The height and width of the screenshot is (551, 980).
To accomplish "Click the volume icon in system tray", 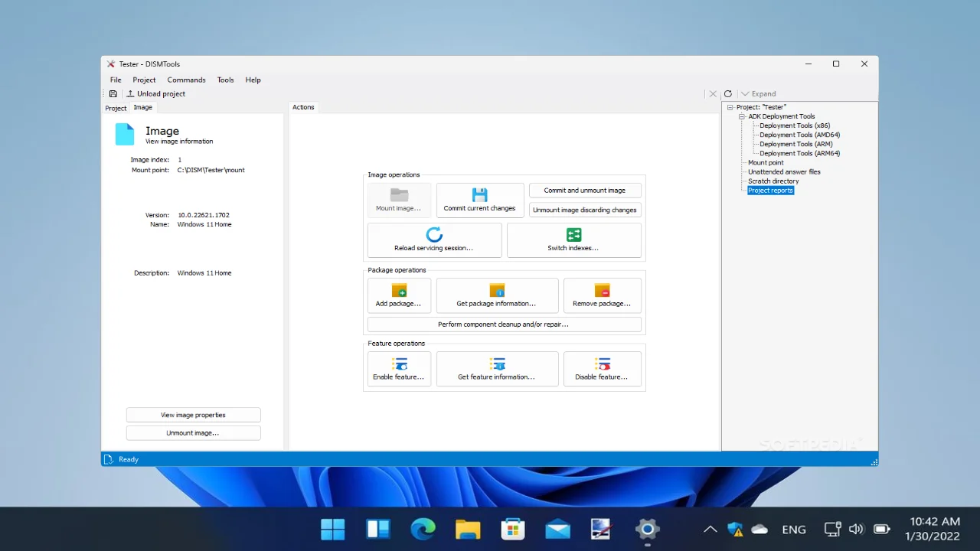I will (x=857, y=529).
